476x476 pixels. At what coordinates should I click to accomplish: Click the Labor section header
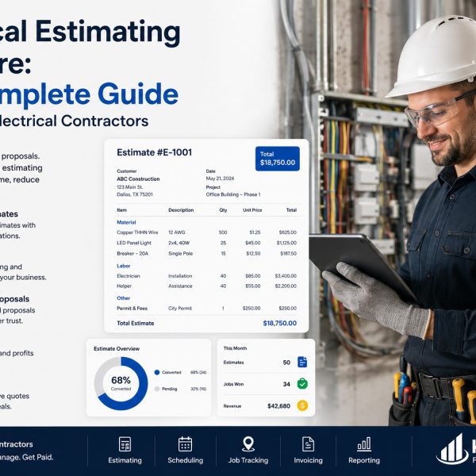[124, 266]
